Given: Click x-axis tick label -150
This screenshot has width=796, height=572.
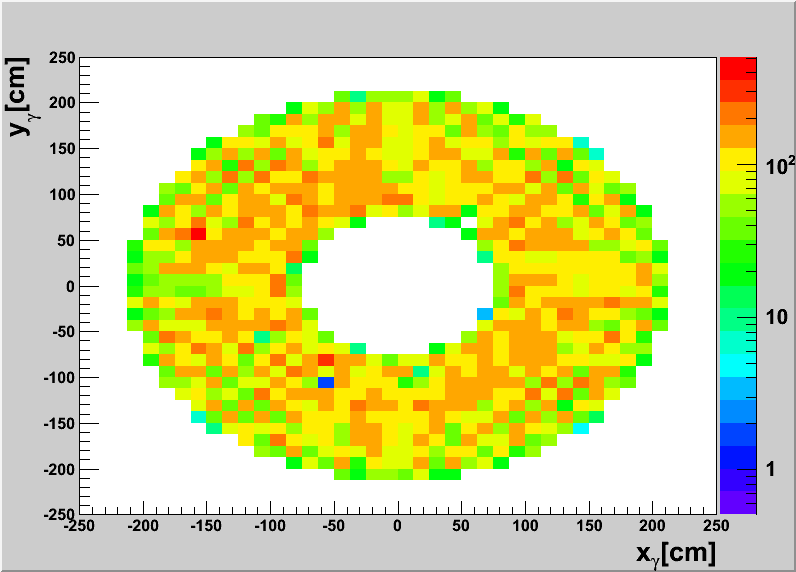Looking at the screenshot, I should pyautogui.click(x=206, y=525).
